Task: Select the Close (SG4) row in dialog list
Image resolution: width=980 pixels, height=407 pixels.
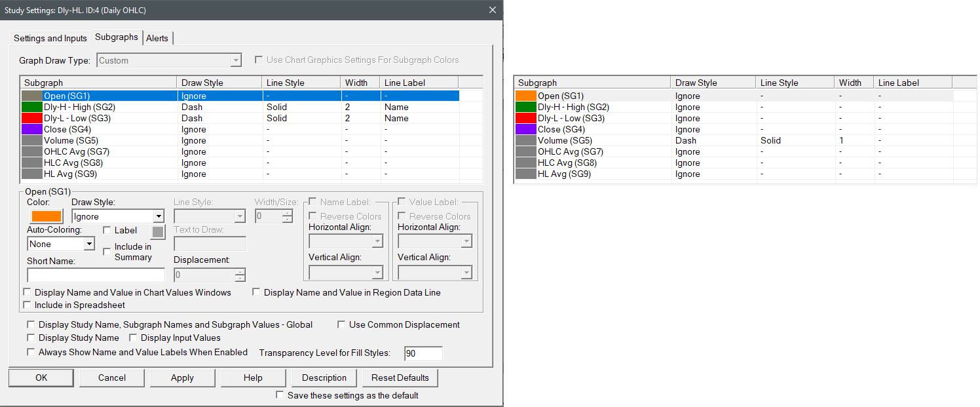Action: 240,129
